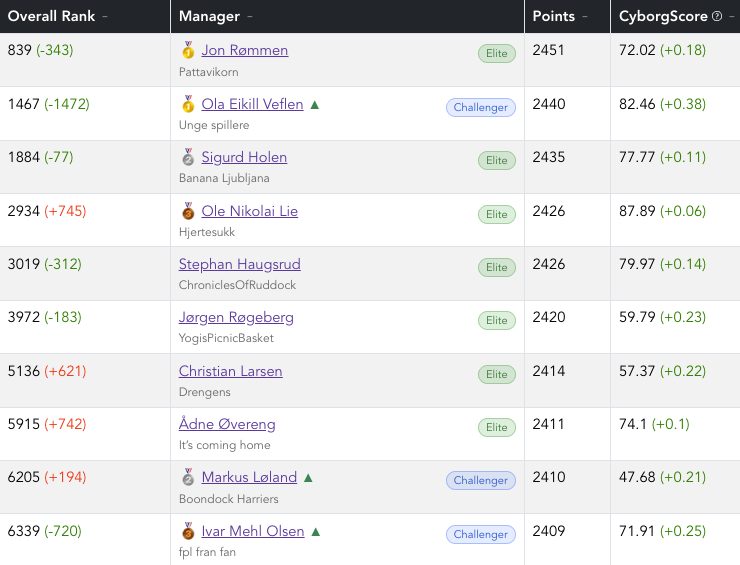Click the team name Drengens
The height and width of the screenshot is (565, 740).
coord(205,392)
